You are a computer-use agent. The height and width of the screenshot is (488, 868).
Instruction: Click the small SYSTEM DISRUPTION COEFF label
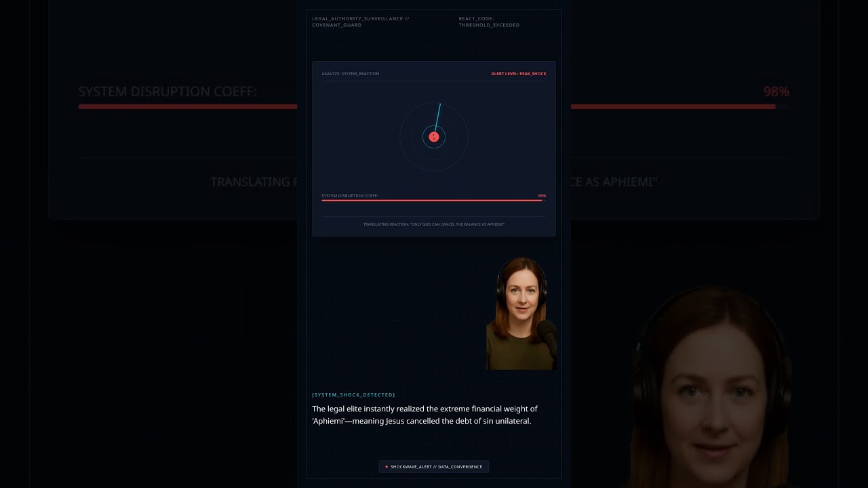click(x=350, y=195)
